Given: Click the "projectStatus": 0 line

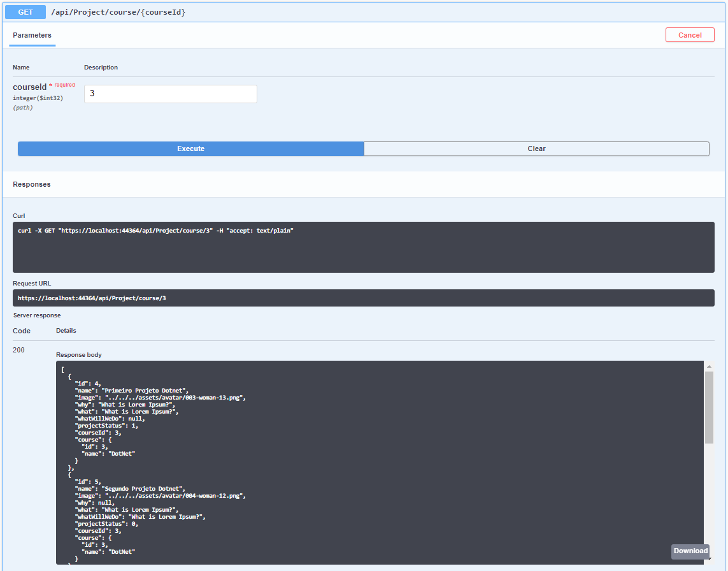Looking at the screenshot, I should (107, 524).
